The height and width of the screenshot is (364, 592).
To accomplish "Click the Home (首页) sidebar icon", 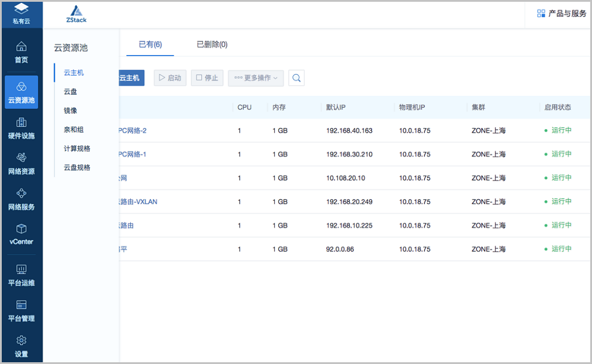I will [x=21, y=47].
